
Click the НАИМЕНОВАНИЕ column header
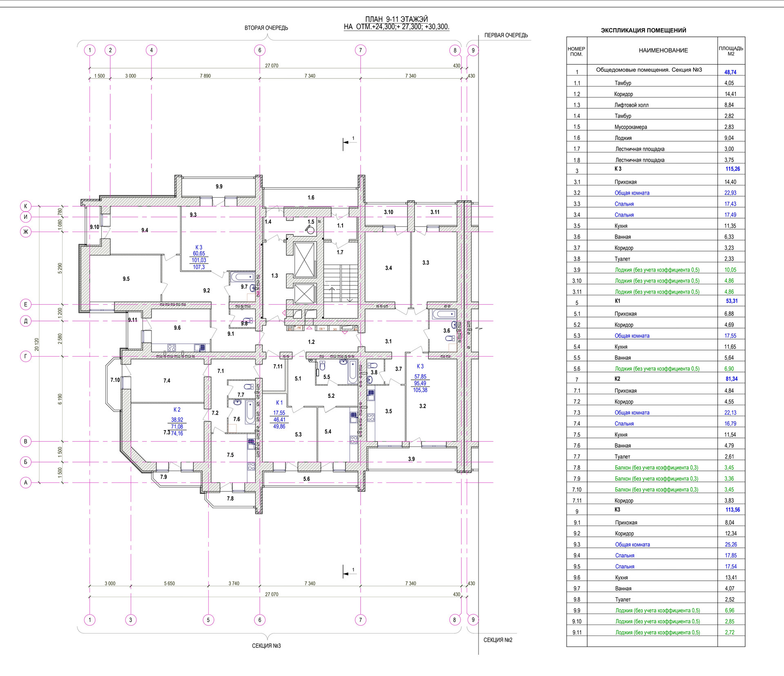[x=663, y=51]
